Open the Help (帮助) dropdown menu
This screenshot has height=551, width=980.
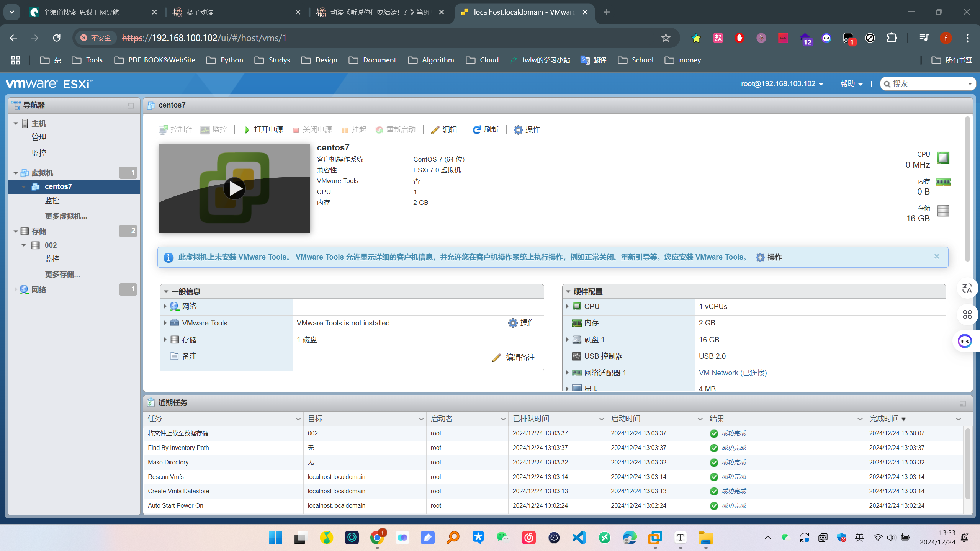click(x=851, y=84)
